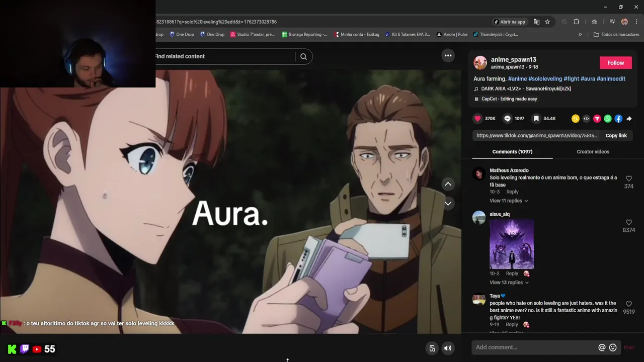
Task: Repost using the yellow repost icon
Action: pos(576,119)
